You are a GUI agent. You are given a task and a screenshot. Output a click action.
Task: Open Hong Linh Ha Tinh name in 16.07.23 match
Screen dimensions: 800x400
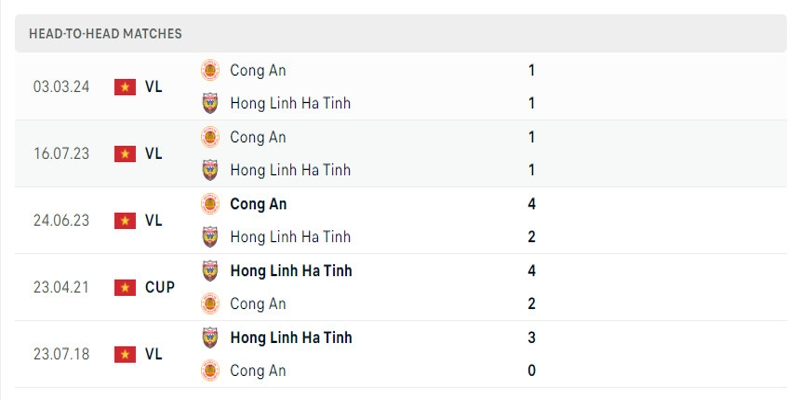point(290,170)
